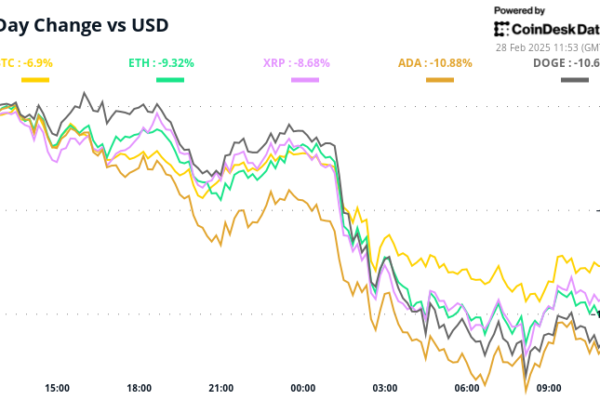Select the 15:00 time axis label

click(57, 388)
